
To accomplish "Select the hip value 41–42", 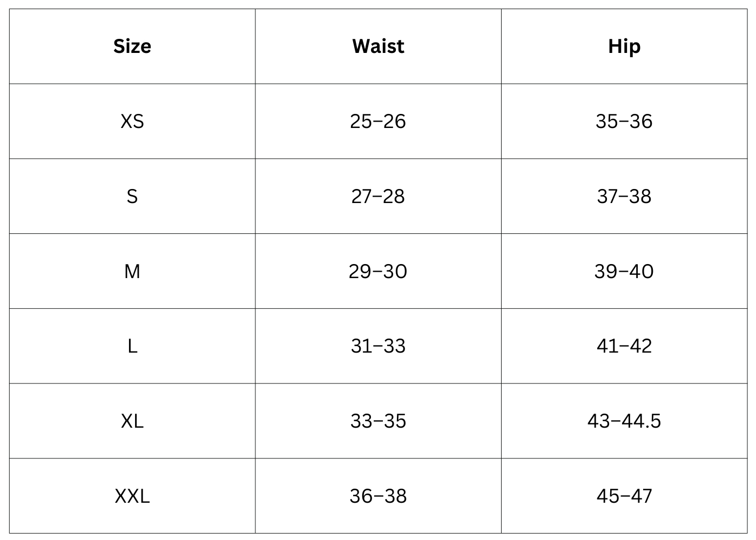I will [624, 346].
